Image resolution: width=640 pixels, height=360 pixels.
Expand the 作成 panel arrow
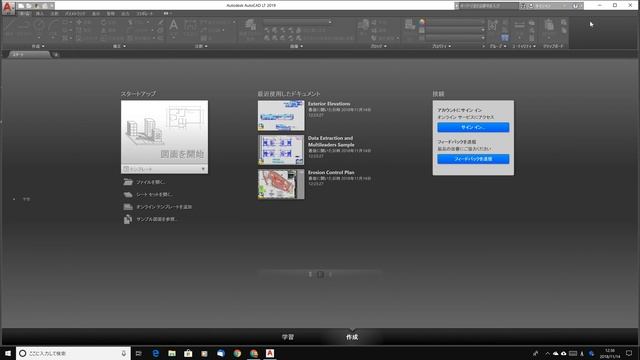pos(43,46)
